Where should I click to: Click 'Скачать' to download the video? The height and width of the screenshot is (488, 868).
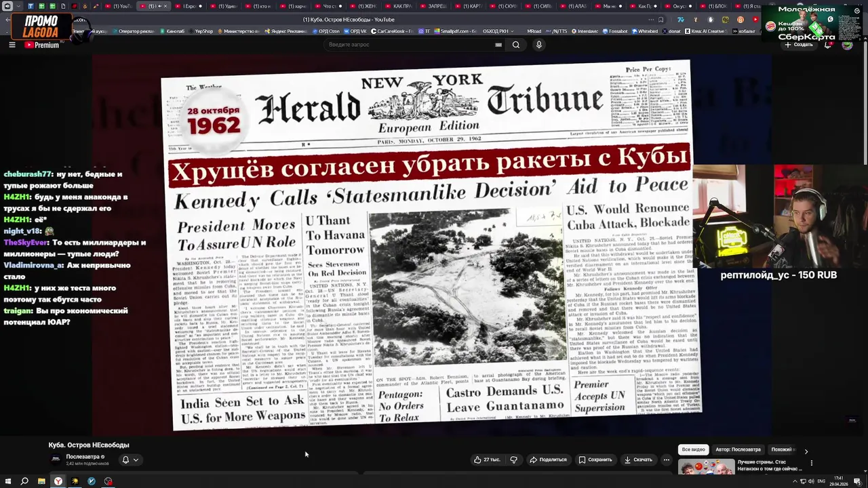pyautogui.click(x=638, y=460)
